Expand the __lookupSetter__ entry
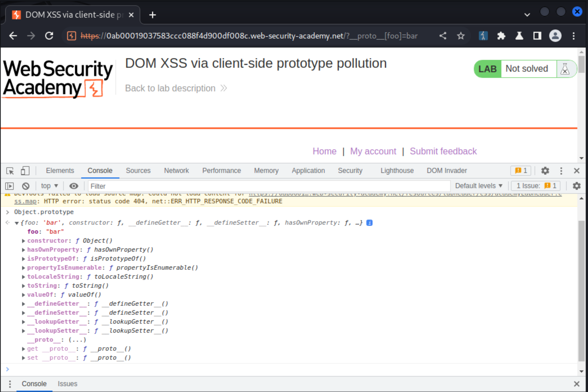This screenshot has width=588, height=392. pyautogui.click(x=23, y=331)
